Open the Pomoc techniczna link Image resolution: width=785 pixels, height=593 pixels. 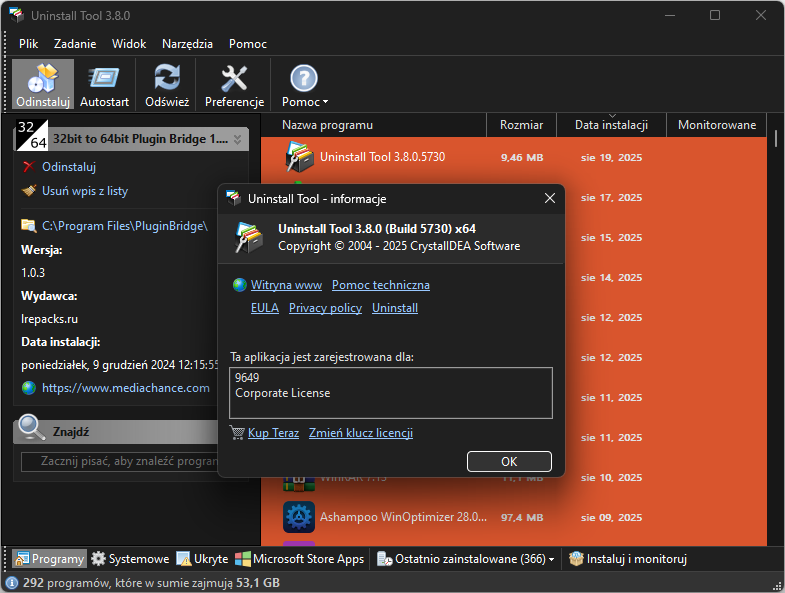(380, 285)
